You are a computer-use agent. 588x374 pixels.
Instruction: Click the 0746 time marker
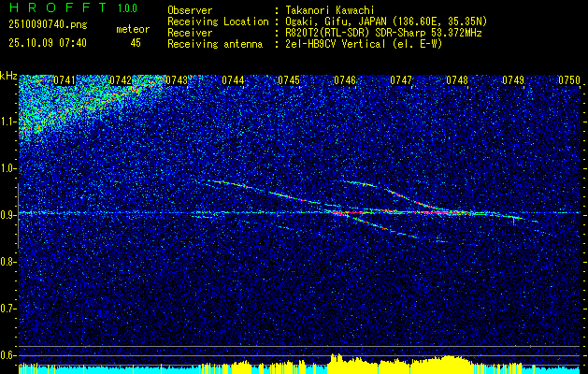345,80
